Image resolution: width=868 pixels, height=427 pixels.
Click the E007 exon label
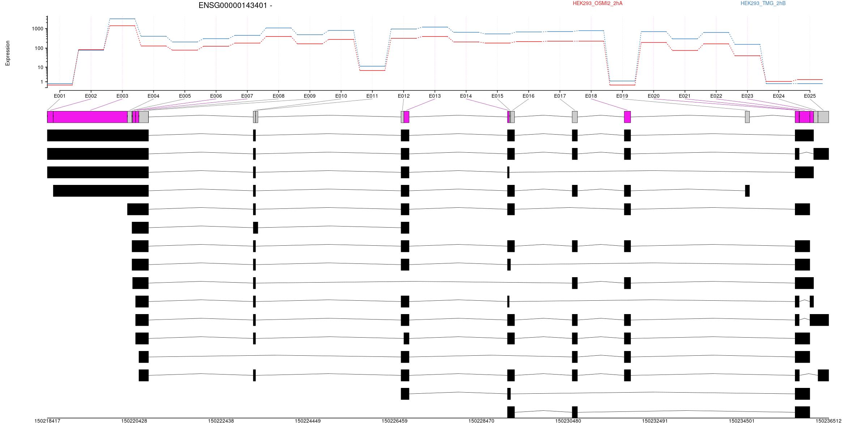(247, 96)
